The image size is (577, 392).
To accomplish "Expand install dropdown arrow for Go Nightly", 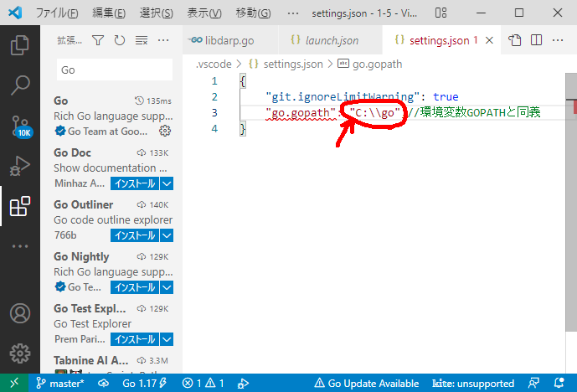I will 167,287.
